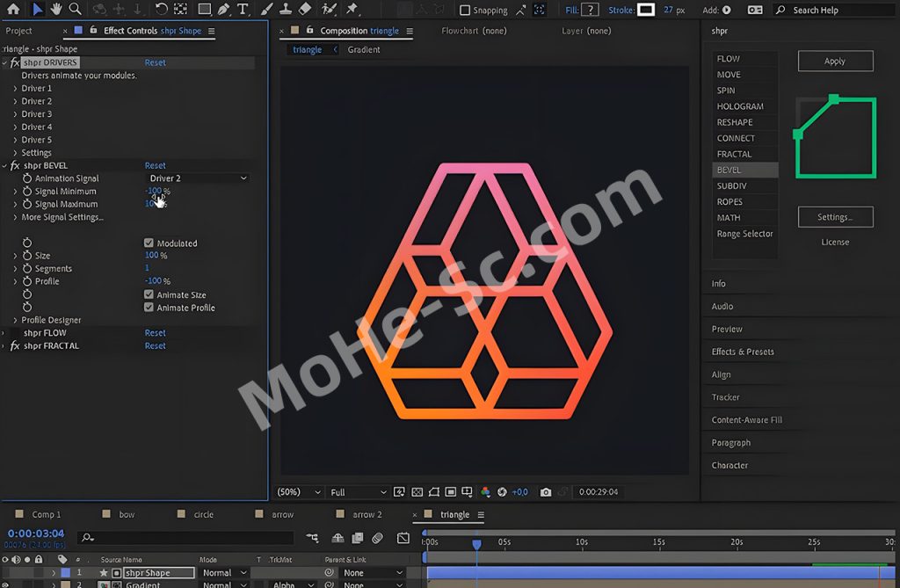The image size is (900, 588).
Task: Select the Pen tool
Action: point(224,10)
